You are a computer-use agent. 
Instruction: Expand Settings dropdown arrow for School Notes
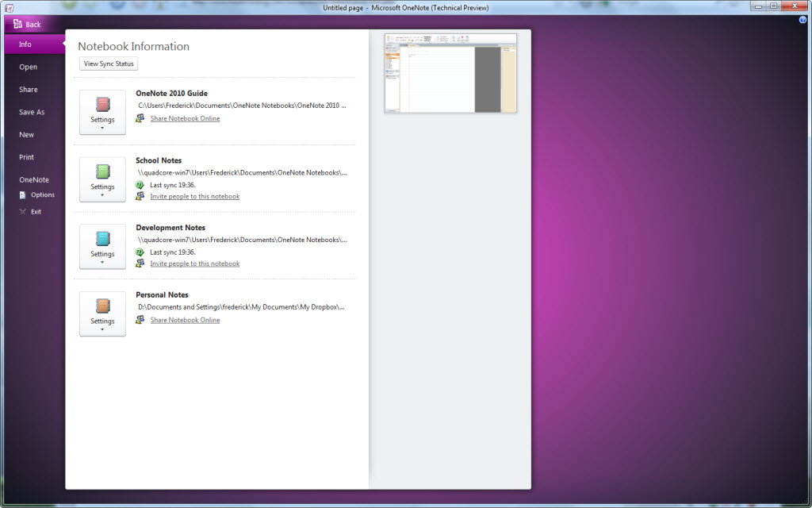(x=102, y=195)
